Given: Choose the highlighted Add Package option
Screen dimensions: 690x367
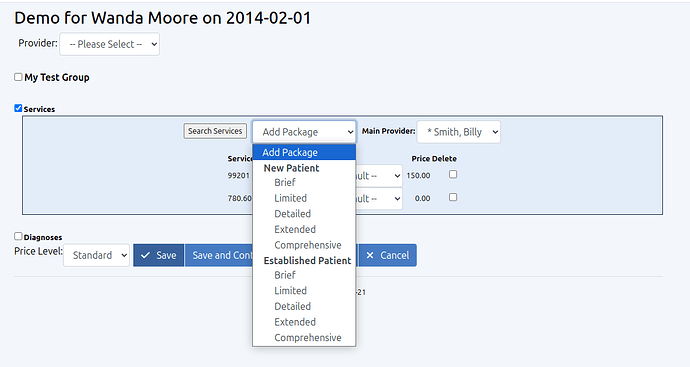Looking at the screenshot, I should point(304,152).
